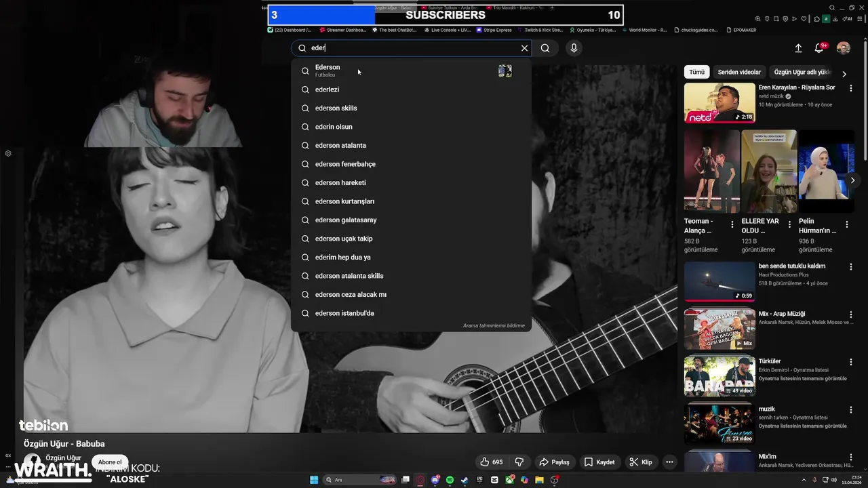Click the magnifier search button beside the search box
Screen dimensions: 868x488
point(545,48)
